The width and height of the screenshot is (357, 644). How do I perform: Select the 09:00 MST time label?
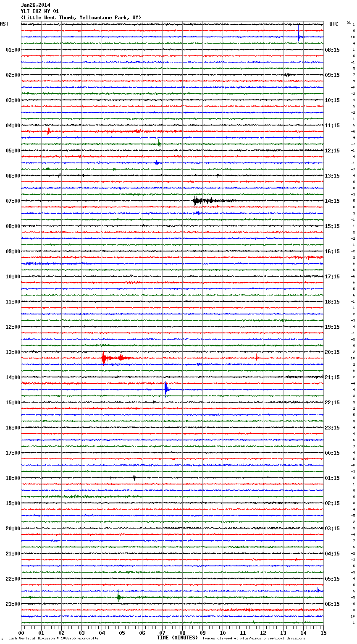point(13,251)
